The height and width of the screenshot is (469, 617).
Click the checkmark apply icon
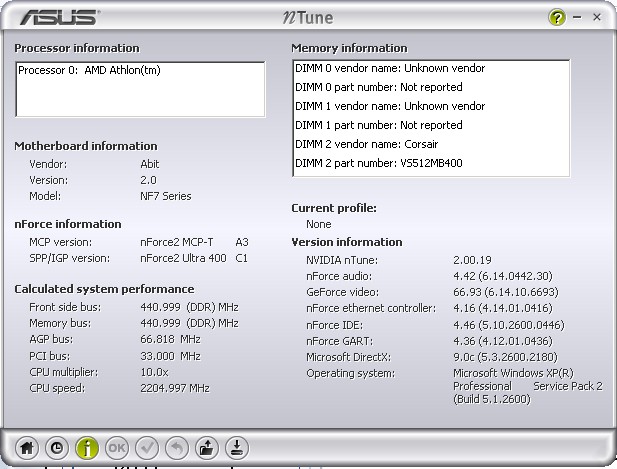click(147, 448)
